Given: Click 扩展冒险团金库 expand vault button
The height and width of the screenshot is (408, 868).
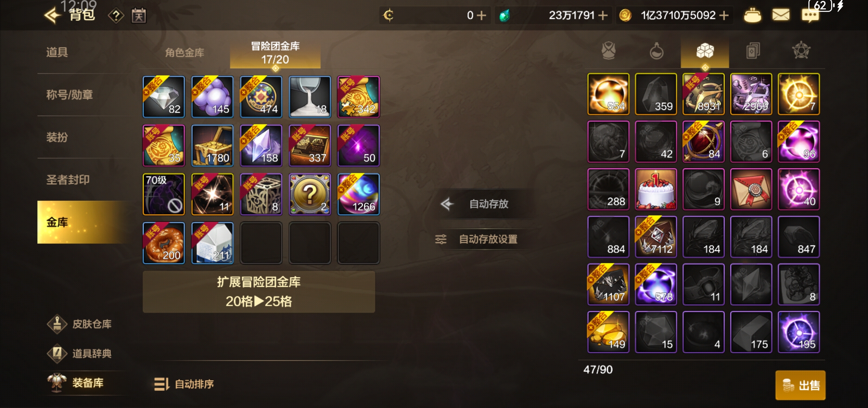Looking at the screenshot, I should (x=259, y=292).
